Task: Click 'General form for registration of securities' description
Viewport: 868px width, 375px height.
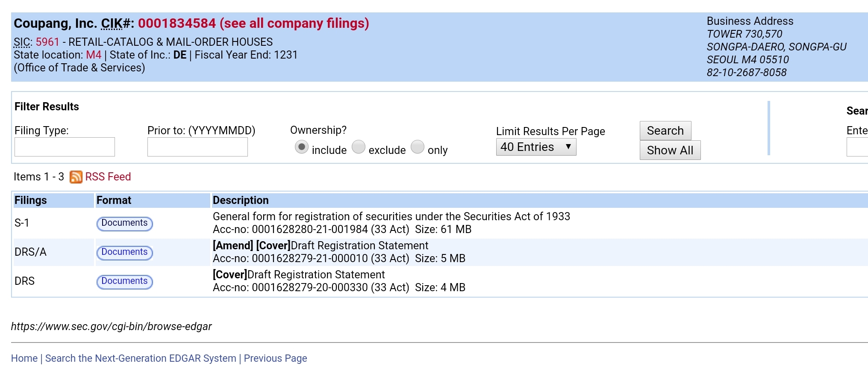Action: (391, 216)
